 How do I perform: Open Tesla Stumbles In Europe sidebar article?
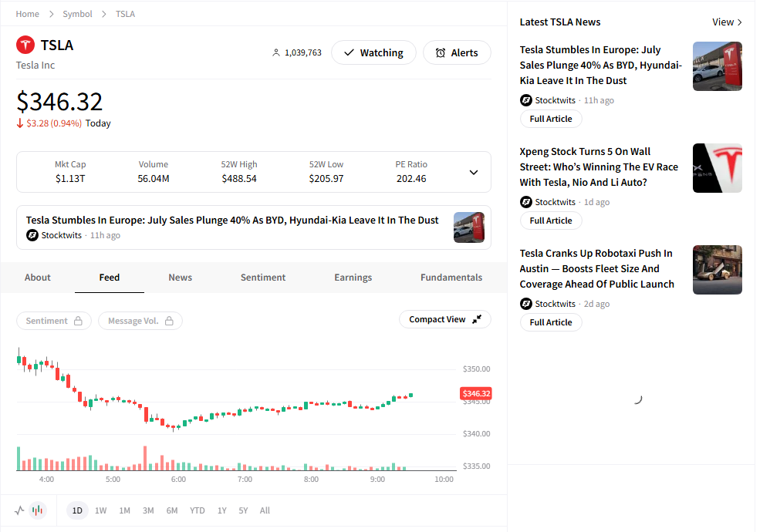pos(600,66)
